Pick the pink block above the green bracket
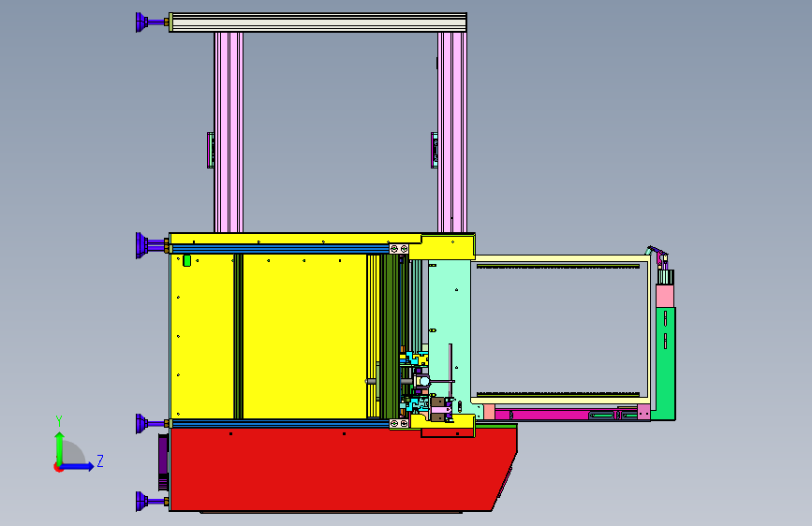 [665, 296]
